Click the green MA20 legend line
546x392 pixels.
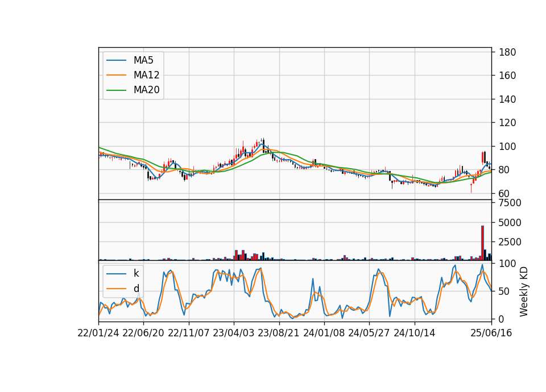pyautogui.click(x=116, y=90)
